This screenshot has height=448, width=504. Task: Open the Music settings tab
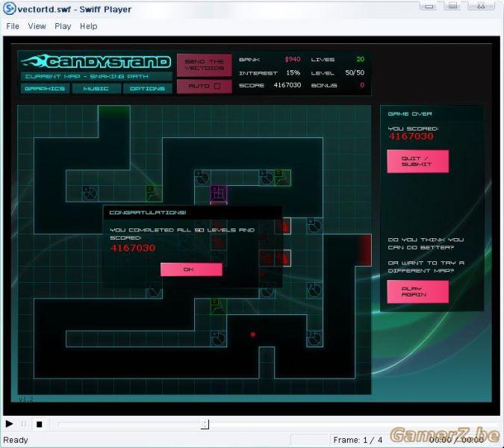[x=96, y=88]
